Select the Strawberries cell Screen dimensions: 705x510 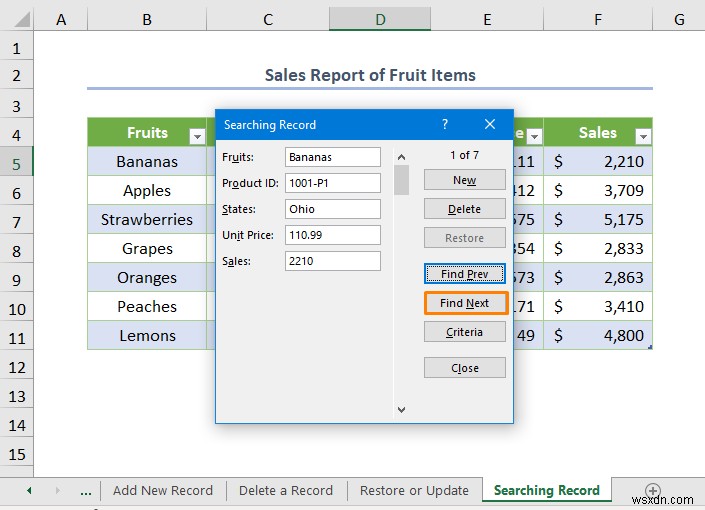147,219
